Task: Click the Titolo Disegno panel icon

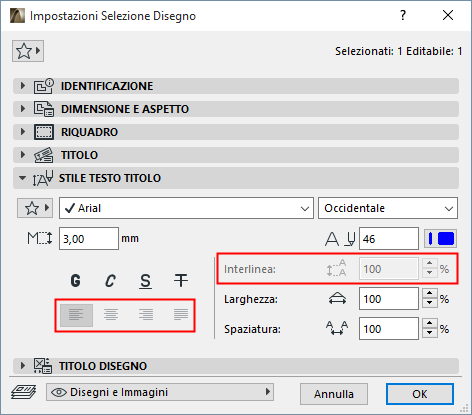Action: tap(43, 366)
